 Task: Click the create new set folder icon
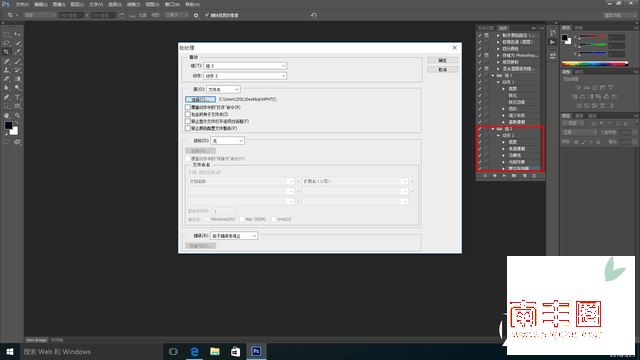click(x=514, y=176)
